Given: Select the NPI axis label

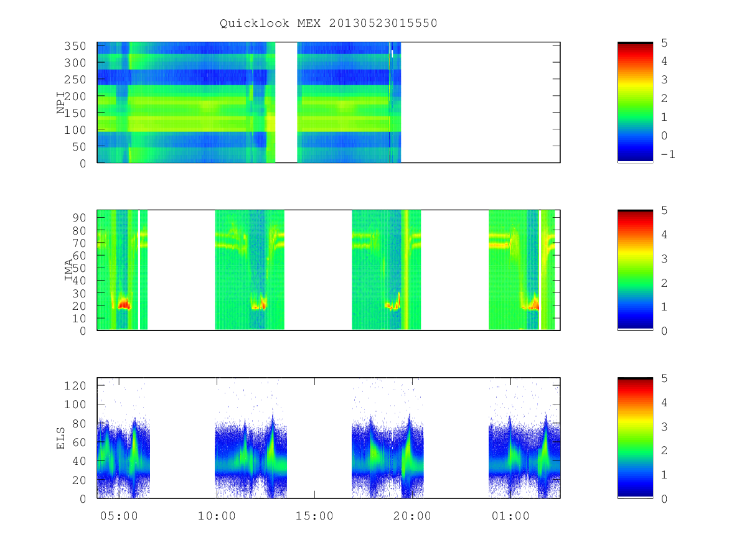Looking at the screenshot, I should 61,103.
